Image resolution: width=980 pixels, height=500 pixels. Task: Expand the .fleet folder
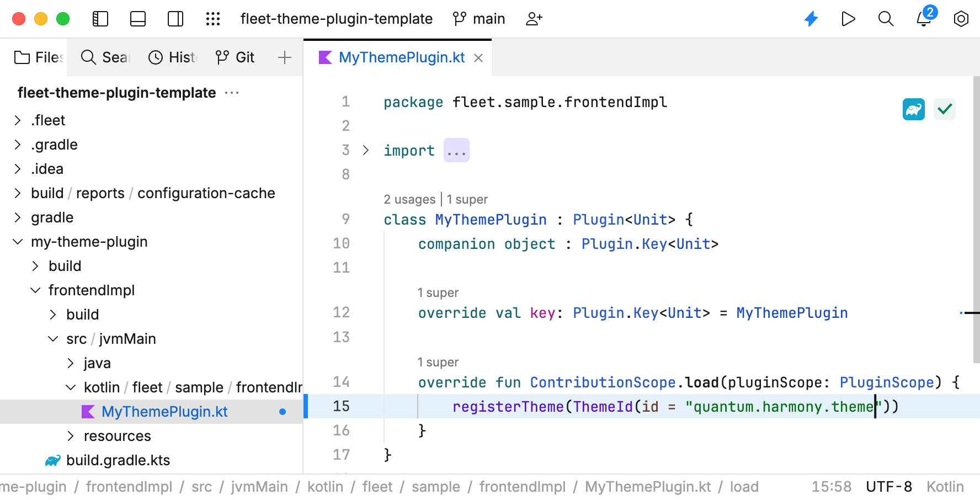point(17,120)
